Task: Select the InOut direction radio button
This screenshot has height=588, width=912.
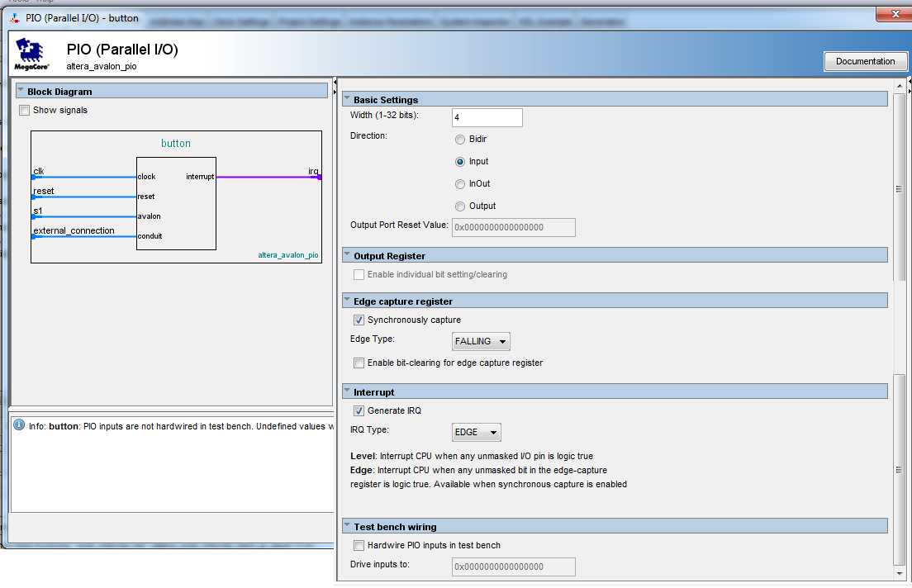Action: click(460, 184)
